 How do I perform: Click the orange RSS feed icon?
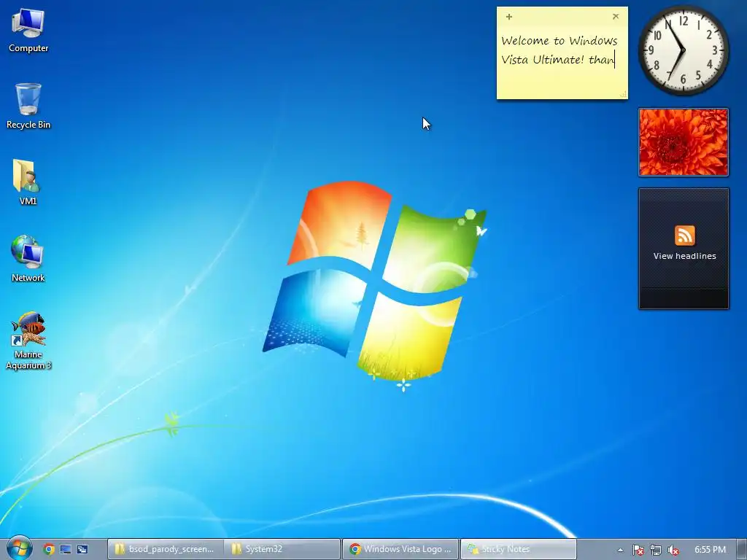(x=684, y=236)
